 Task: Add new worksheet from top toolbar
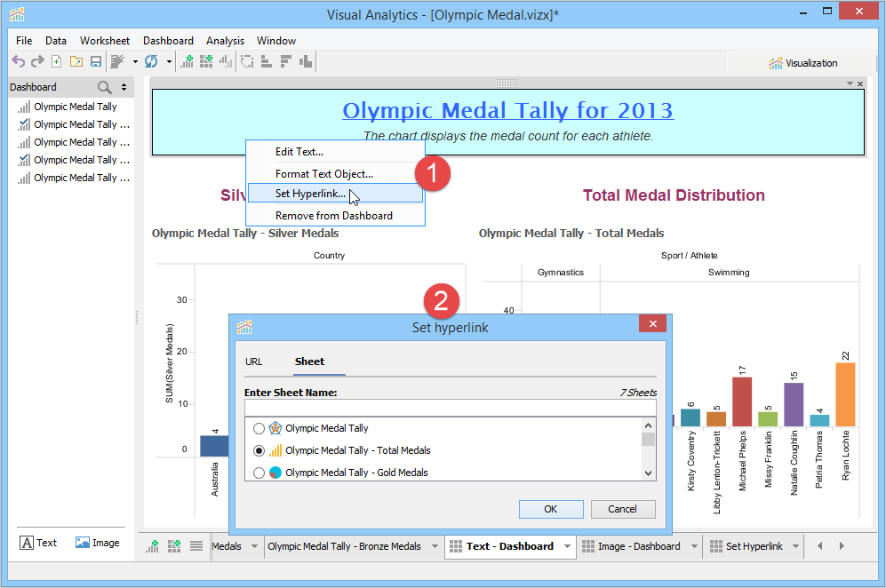(x=187, y=61)
